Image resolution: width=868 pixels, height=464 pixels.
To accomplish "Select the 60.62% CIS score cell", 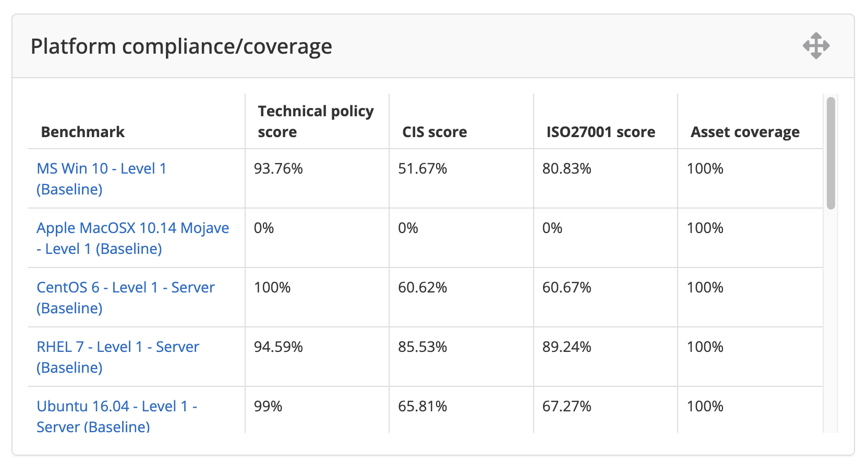I will coord(423,288).
